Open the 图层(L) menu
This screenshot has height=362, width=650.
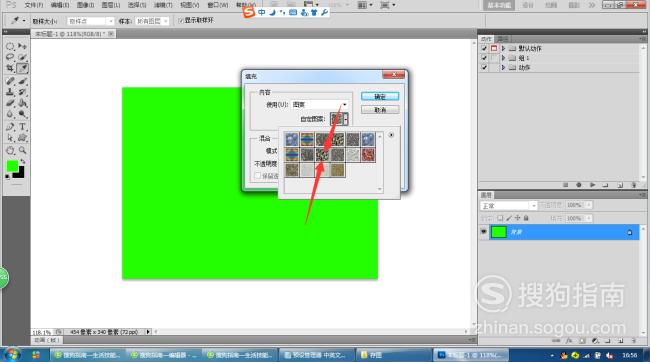click(x=111, y=5)
